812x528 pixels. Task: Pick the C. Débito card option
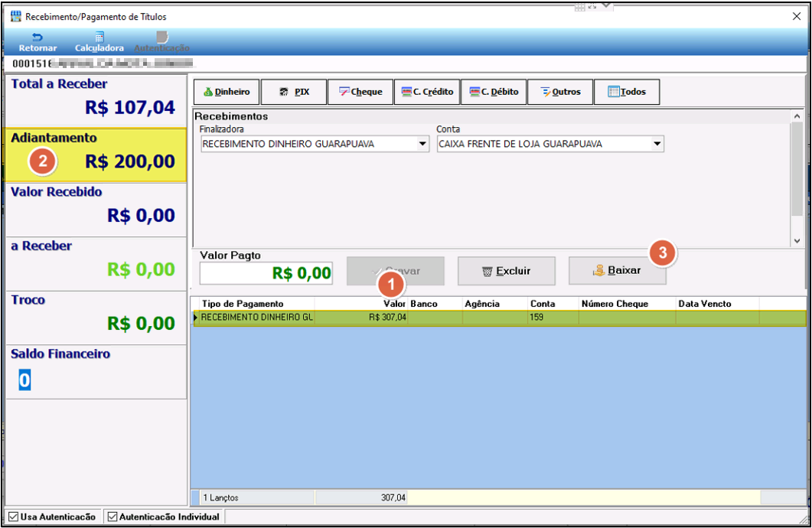coord(494,92)
